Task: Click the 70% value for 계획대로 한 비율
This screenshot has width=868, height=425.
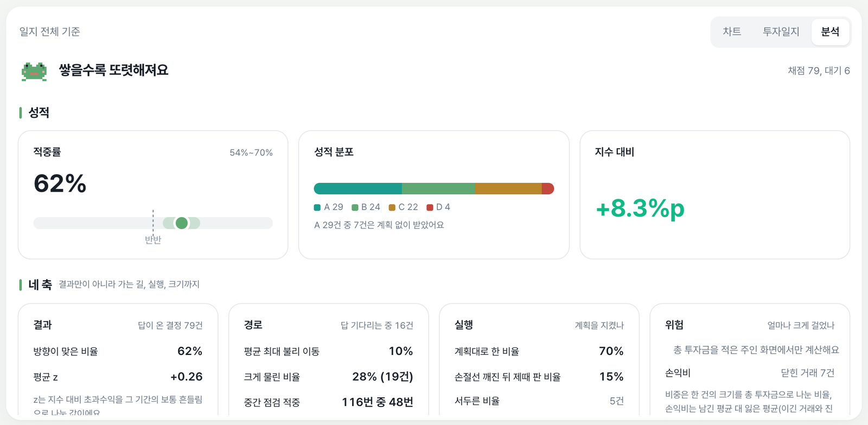Action: click(x=611, y=352)
